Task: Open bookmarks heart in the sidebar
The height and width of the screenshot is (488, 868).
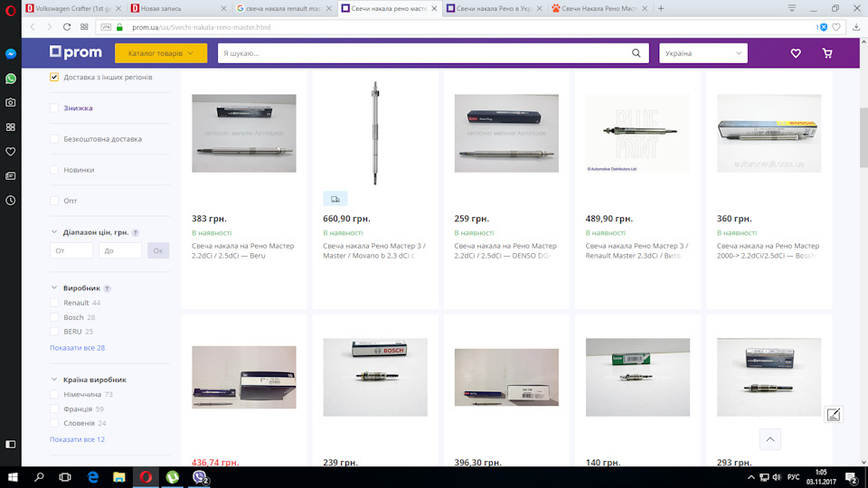Action: (11, 152)
